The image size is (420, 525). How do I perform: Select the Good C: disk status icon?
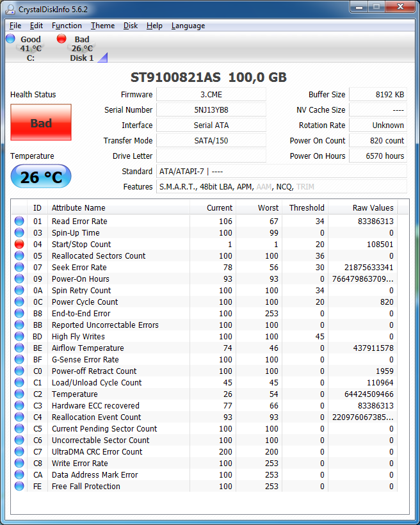[x=10, y=38]
